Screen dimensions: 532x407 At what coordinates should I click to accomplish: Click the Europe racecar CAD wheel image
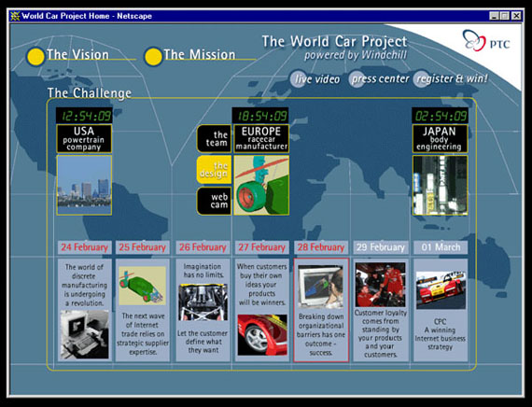261,186
